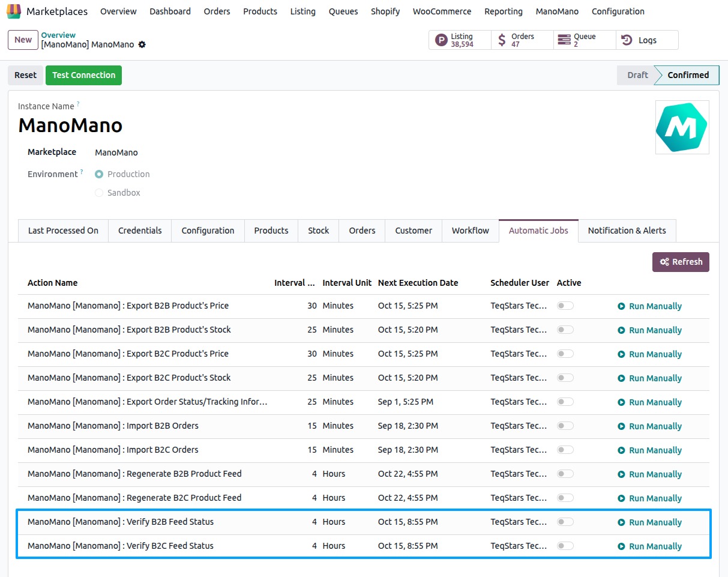The height and width of the screenshot is (577, 728).
Task: Run Export B2B Product's Price manually
Action: click(x=650, y=306)
